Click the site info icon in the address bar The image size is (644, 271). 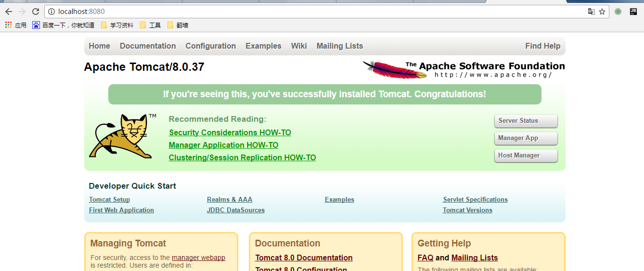click(x=52, y=12)
